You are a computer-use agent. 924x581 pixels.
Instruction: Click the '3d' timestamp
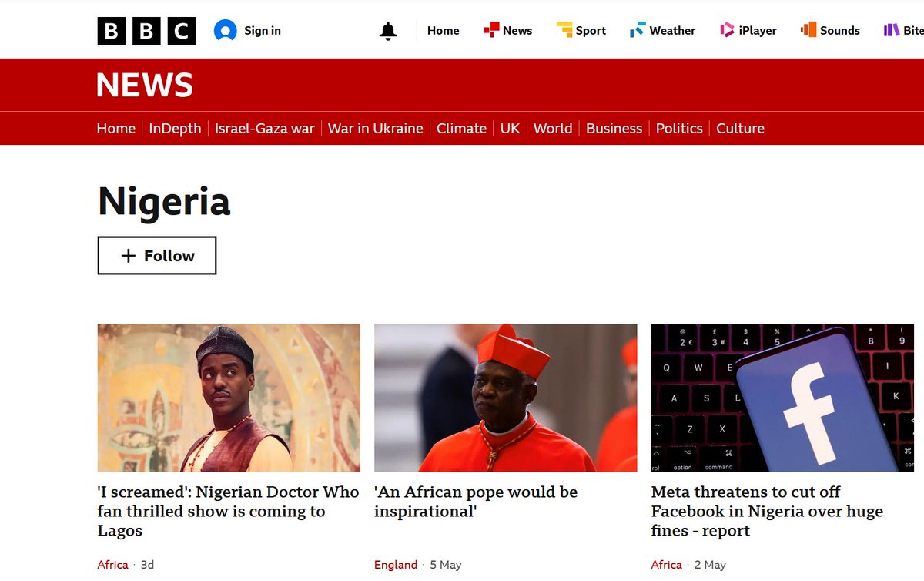(147, 565)
